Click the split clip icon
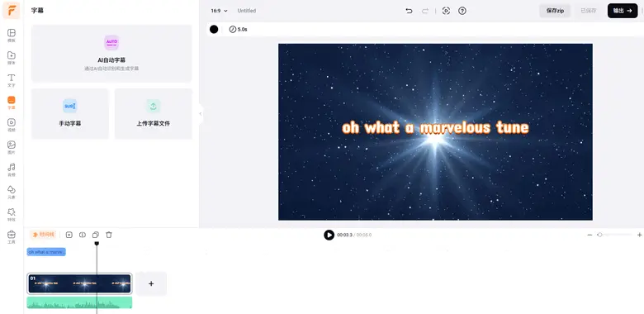The width and height of the screenshot is (644, 314). tap(82, 235)
